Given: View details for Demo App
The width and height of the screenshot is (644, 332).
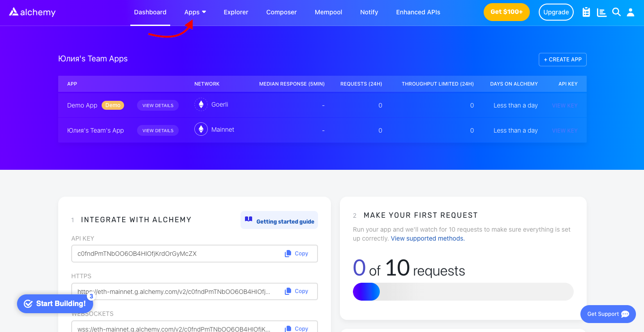Looking at the screenshot, I should click(x=158, y=105).
